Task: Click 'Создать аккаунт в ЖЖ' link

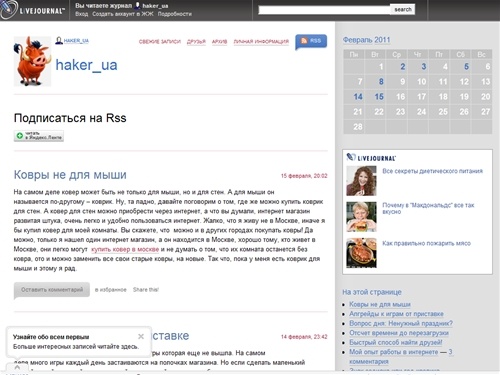Action: click(x=123, y=14)
